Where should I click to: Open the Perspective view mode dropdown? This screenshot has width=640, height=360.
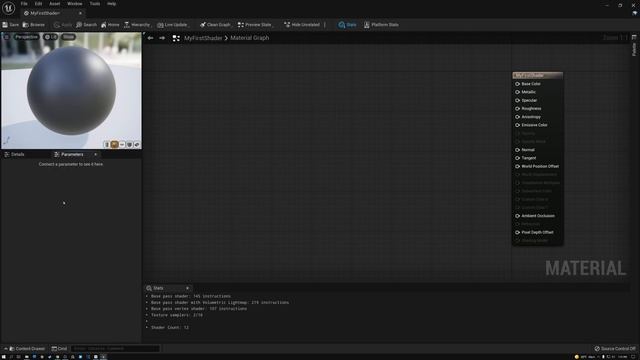[27, 37]
